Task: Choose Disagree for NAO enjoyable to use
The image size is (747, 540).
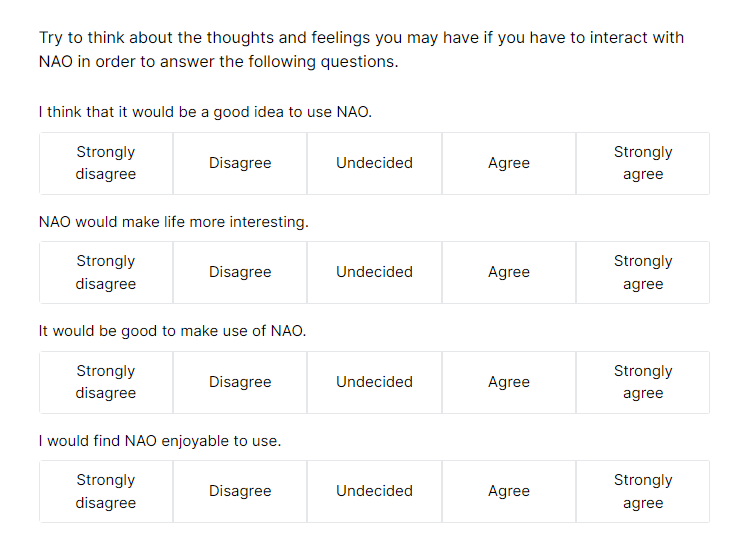Action: click(x=240, y=491)
